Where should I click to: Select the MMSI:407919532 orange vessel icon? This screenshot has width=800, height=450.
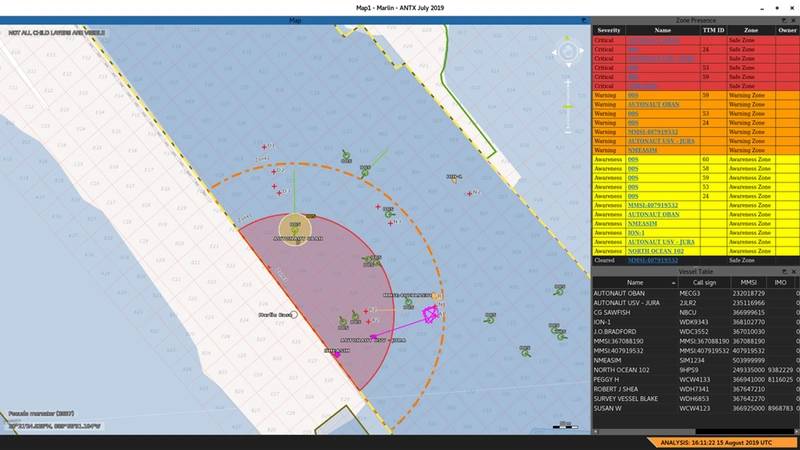coord(435,295)
